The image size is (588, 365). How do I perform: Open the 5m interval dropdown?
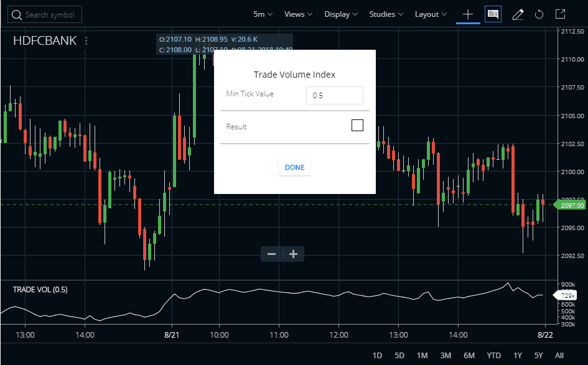[261, 14]
